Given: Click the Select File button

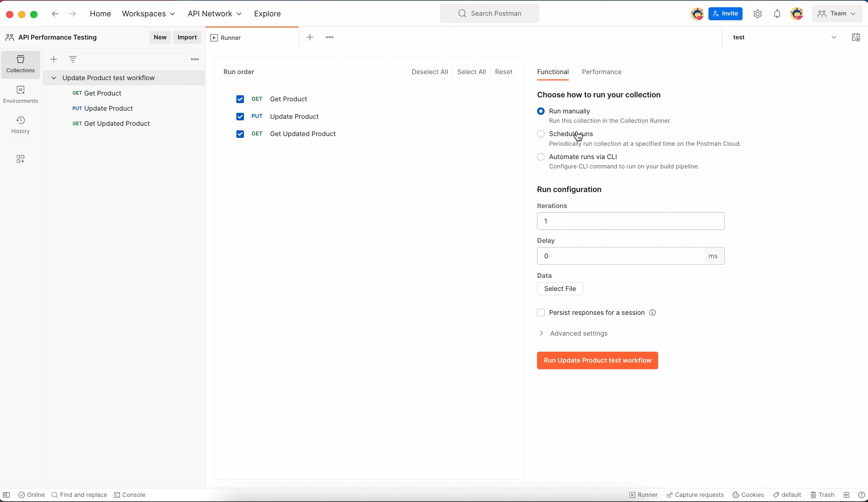Looking at the screenshot, I should (560, 289).
